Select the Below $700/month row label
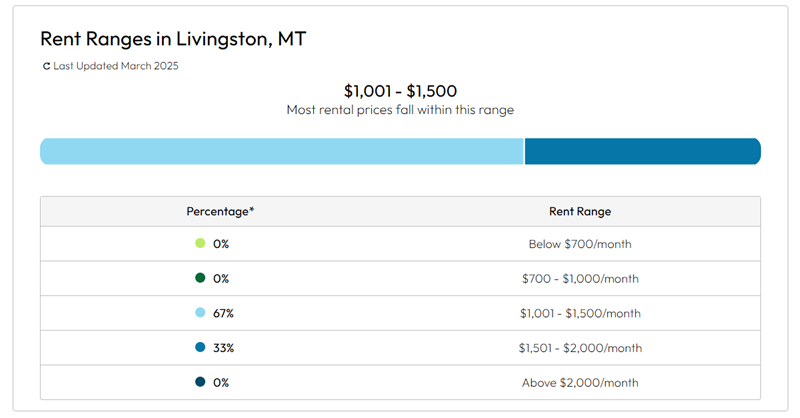 click(580, 243)
